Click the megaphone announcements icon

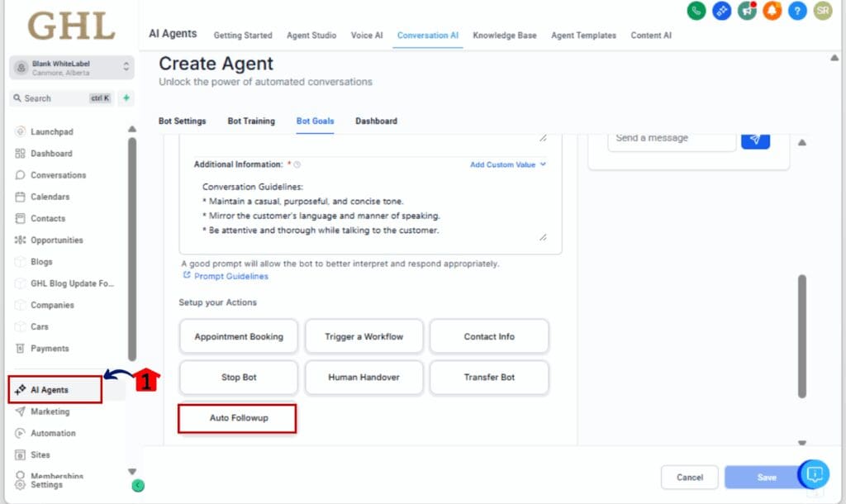(x=747, y=11)
